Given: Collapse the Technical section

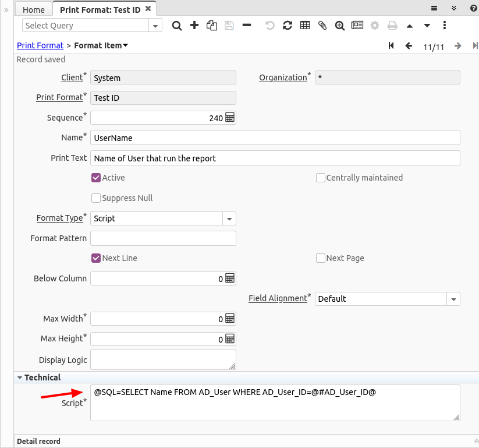Looking at the screenshot, I should pos(20,378).
